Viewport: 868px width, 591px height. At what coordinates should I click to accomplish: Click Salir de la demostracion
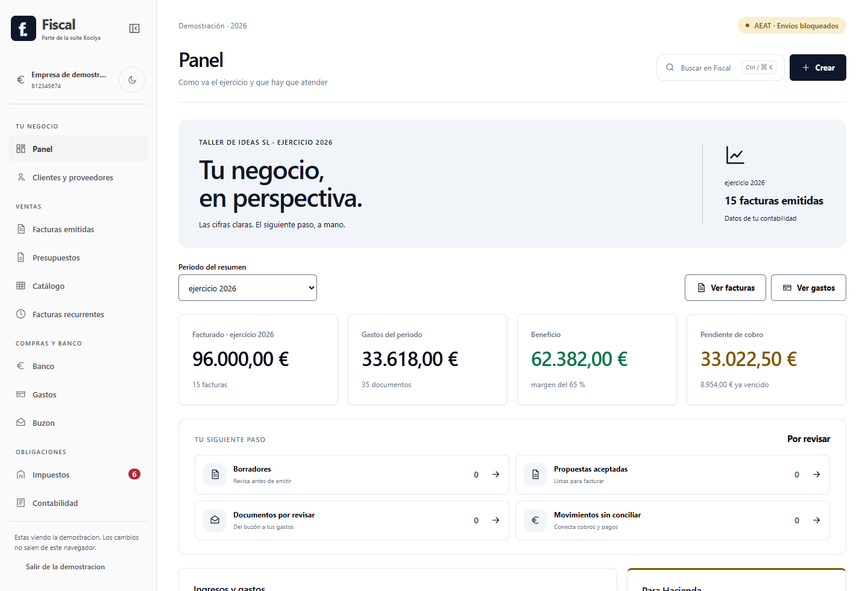point(65,567)
